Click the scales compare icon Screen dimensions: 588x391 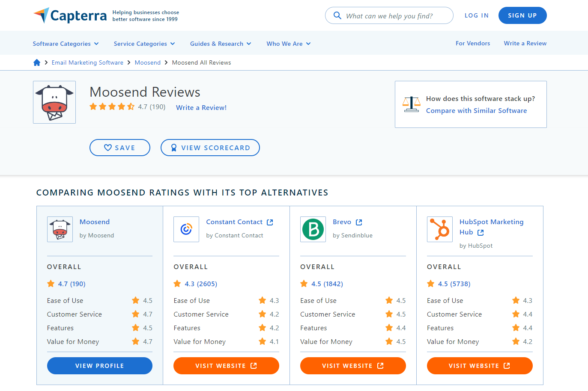tap(412, 104)
